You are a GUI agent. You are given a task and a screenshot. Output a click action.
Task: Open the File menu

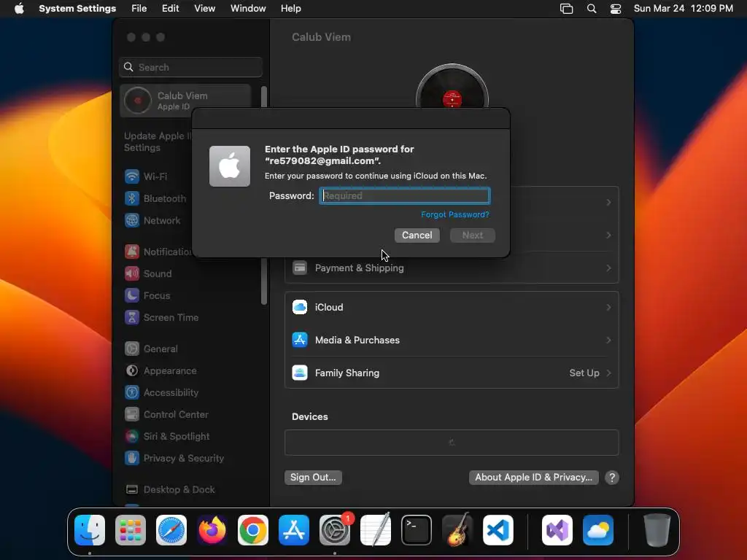pyautogui.click(x=139, y=9)
